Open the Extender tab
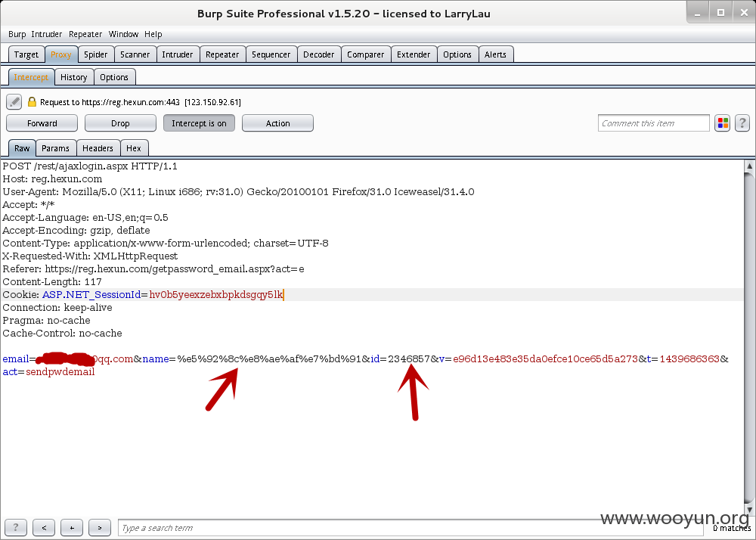 [x=414, y=54]
